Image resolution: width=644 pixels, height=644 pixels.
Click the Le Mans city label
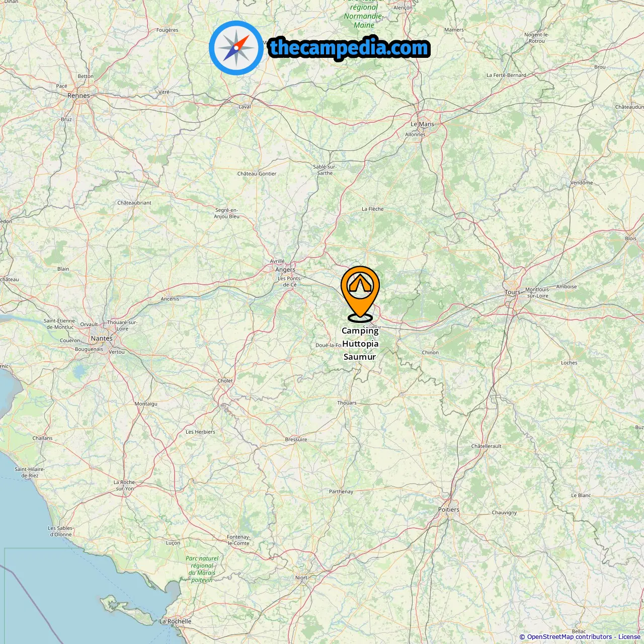[x=422, y=124]
